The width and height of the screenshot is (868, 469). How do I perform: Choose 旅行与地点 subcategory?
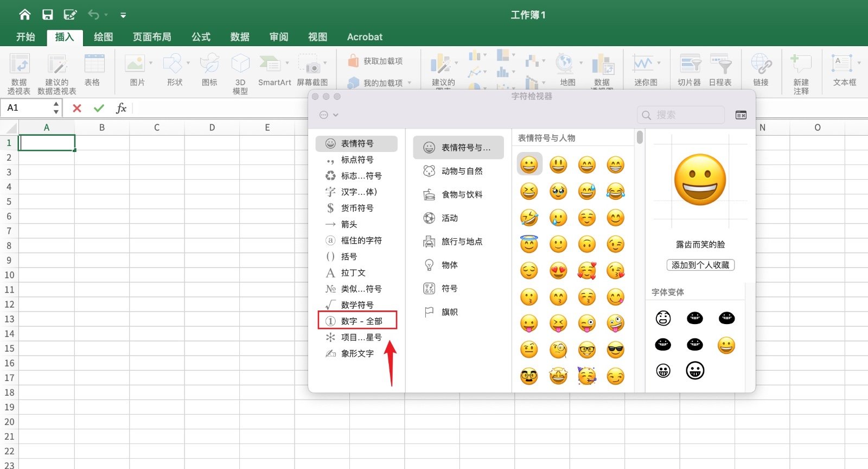pos(458,242)
